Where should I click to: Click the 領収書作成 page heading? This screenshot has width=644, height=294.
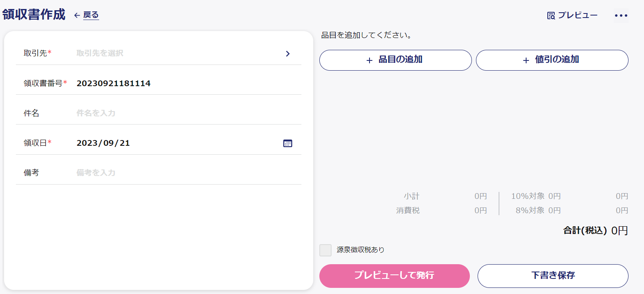34,14
